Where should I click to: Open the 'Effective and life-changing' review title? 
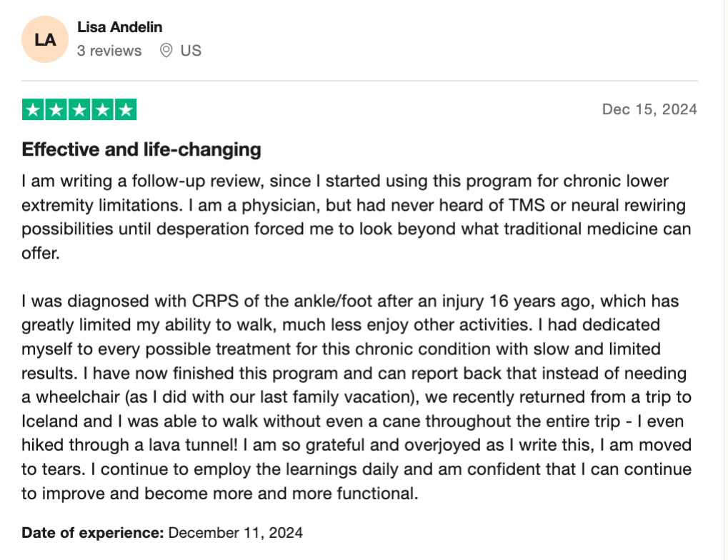point(141,150)
